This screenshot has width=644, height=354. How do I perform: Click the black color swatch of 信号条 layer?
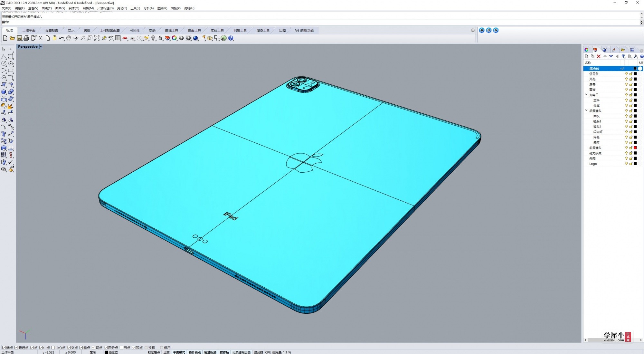[x=635, y=74]
